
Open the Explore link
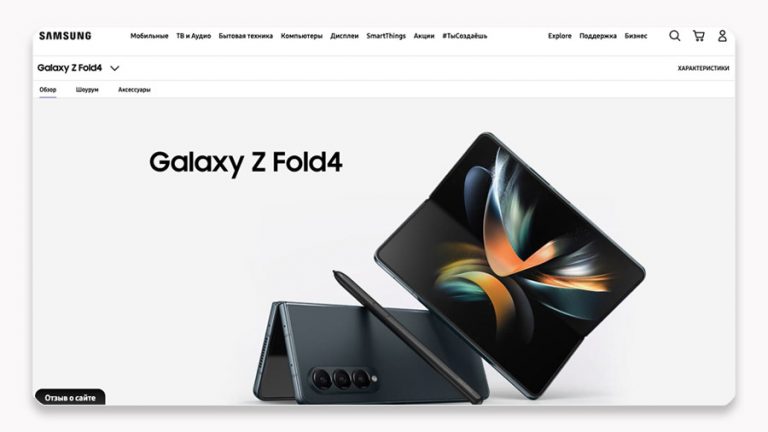click(559, 36)
